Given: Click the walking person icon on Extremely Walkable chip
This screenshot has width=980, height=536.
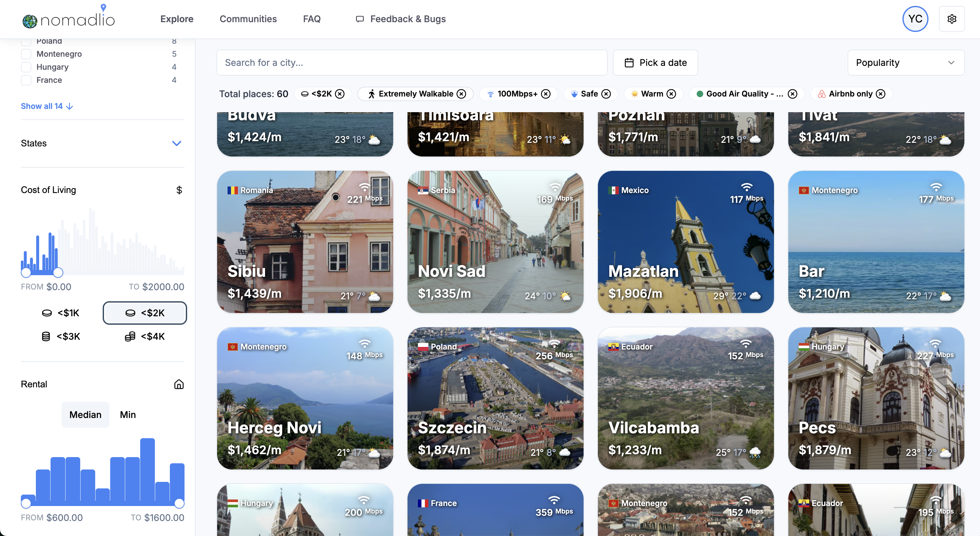Looking at the screenshot, I should tap(371, 94).
